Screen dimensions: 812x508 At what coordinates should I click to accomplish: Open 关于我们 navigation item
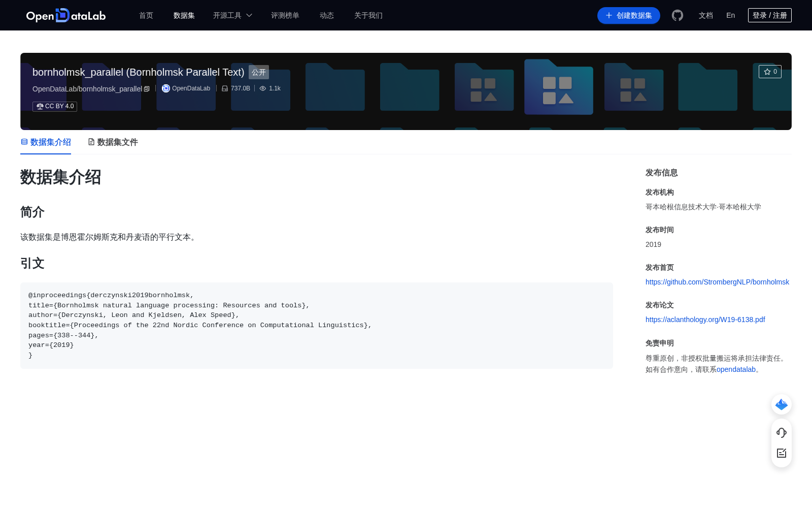(368, 15)
